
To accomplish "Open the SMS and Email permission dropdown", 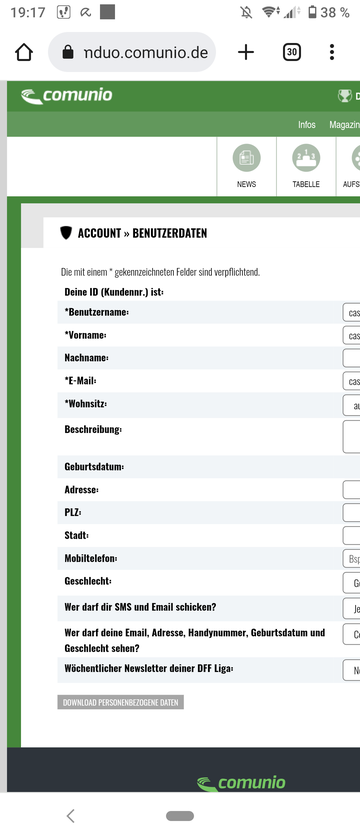I will (x=351, y=608).
